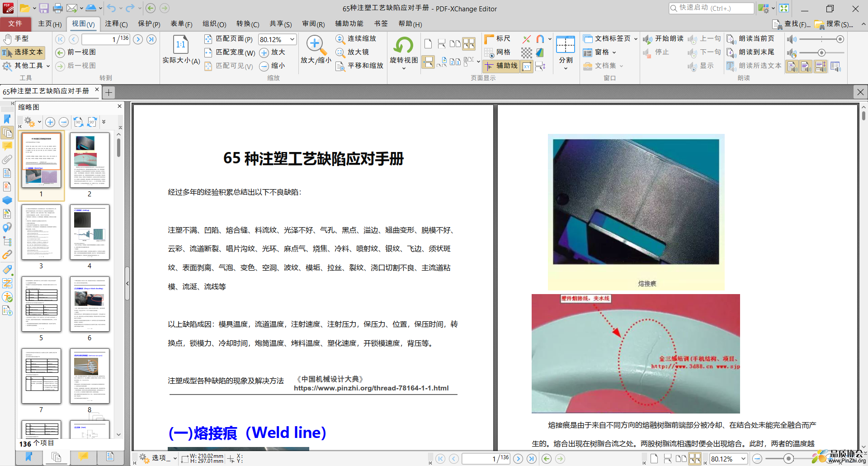868x466 pixels.
Task: Expand Rotate View (旋转视图) dropdown arrow
Action: 404,68
